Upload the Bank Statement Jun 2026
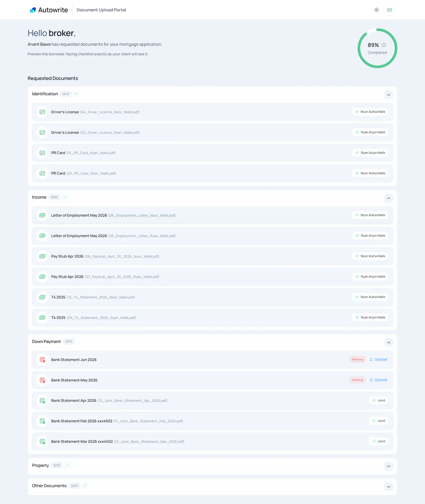This screenshot has height=504, width=425. click(378, 359)
